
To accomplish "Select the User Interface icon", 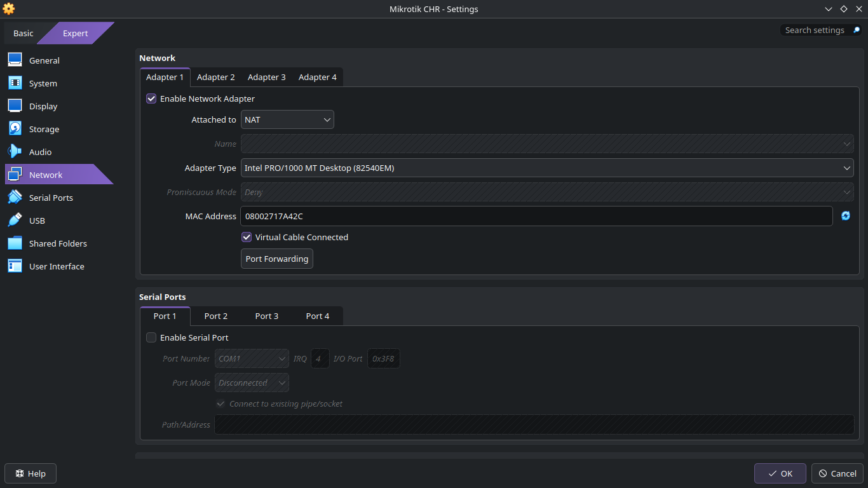I will point(15,266).
